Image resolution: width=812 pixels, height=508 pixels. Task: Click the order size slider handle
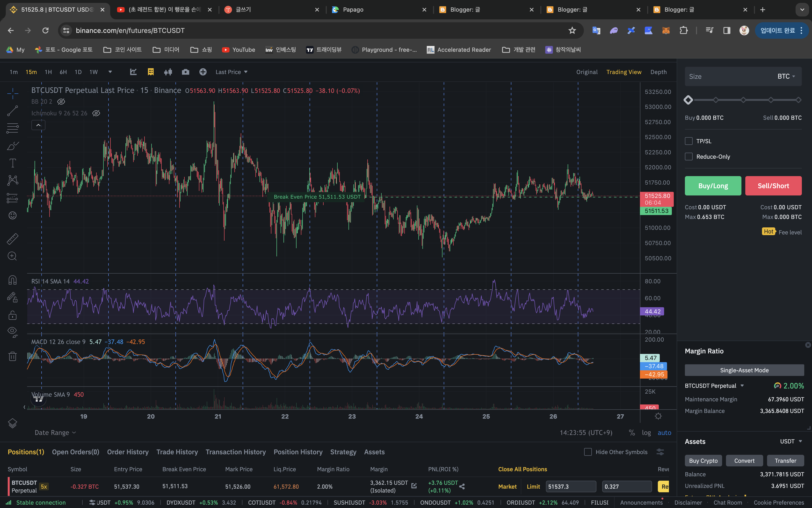tap(688, 100)
